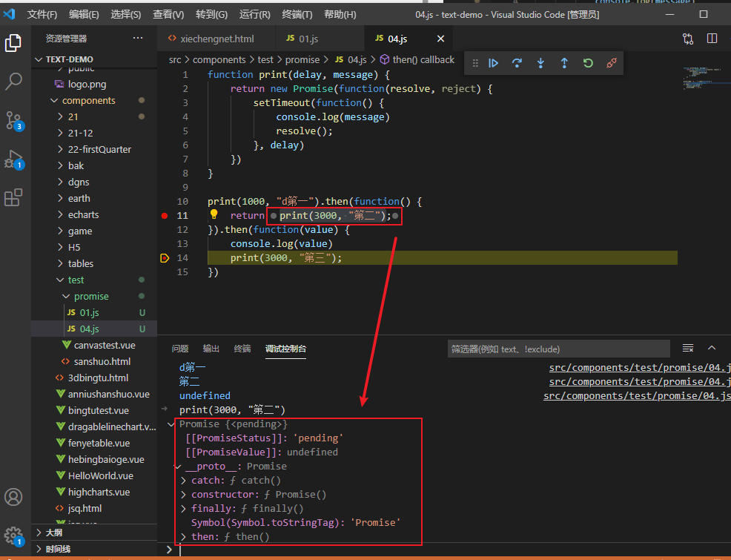Screen dimensions: 731x560
Task: Open the 终端 panel tab
Action: click(x=242, y=349)
